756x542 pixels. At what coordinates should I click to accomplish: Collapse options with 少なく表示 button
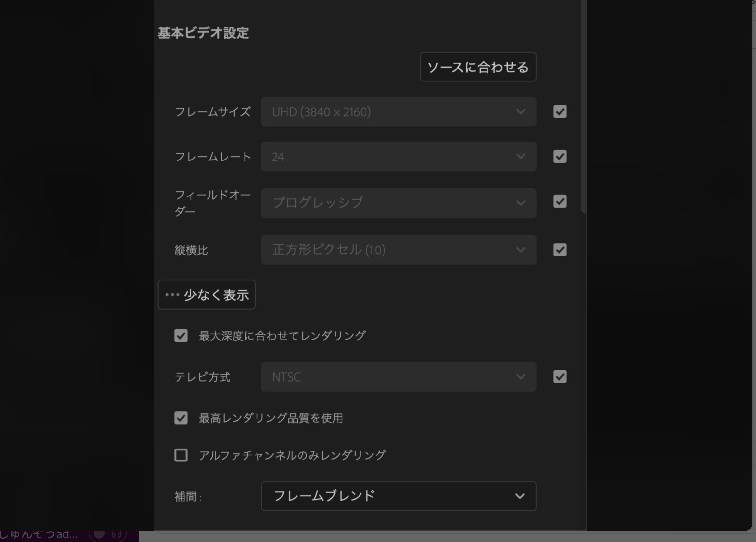tap(206, 295)
